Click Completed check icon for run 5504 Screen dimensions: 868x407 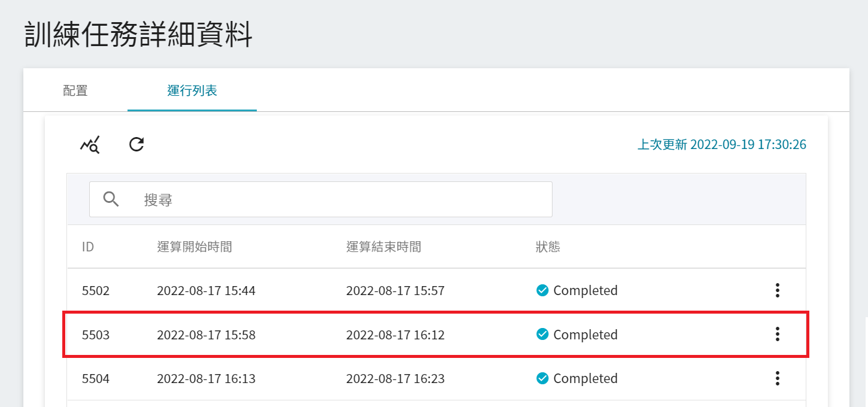542,378
